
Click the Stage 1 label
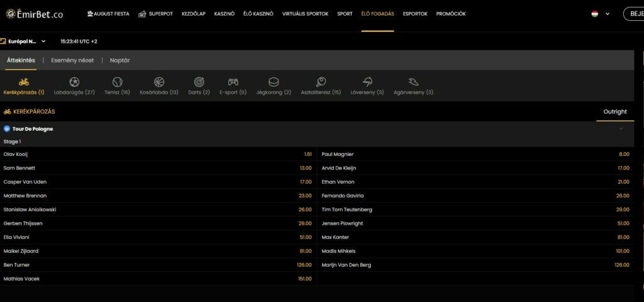point(13,142)
